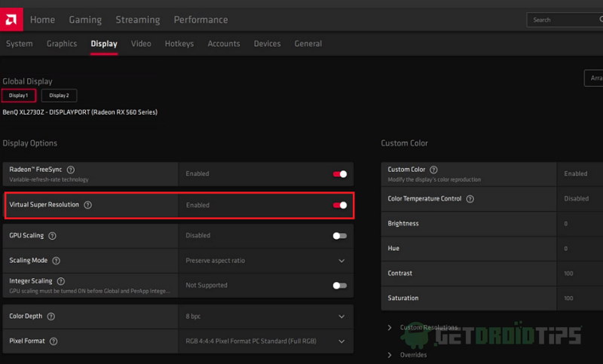The image size is (603, 364).
Task: Click the Hue value 0
Action: (566, 249)
